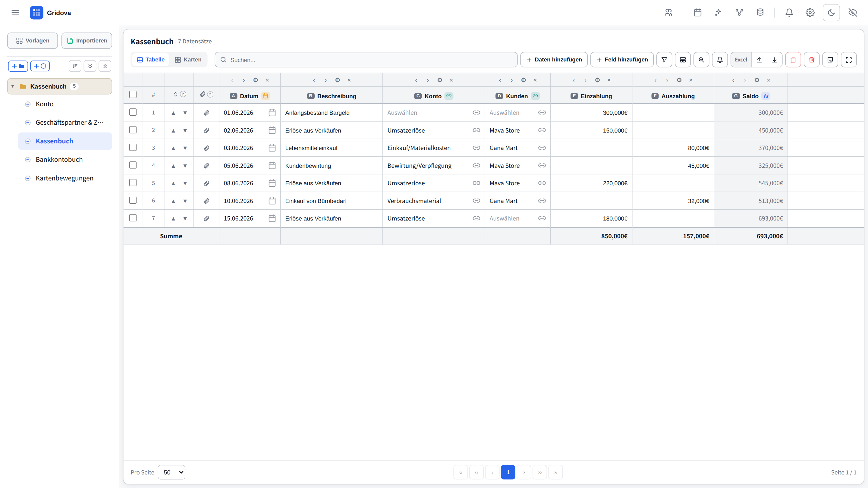This screenshot has height=488, width=868.
Task: Click the notification bell in top bar
Action: tap(789, 13)
